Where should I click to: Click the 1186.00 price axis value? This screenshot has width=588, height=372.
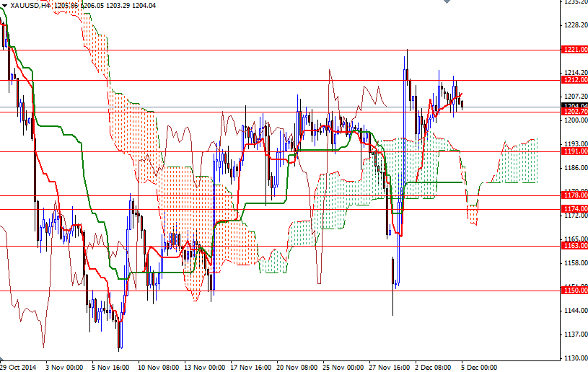(x=574, y=168)
